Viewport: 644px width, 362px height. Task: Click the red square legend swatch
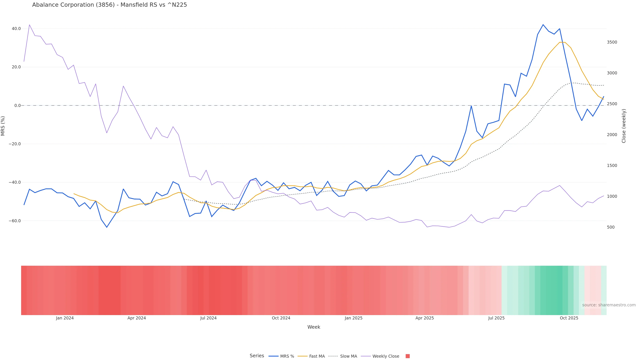click(408, 356)
